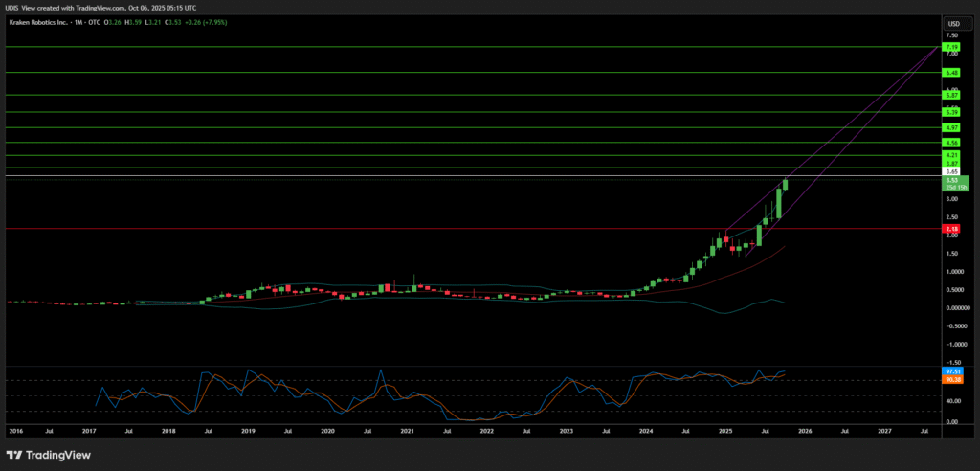Click the current price 3.53 label
Image resolution: width=980 pixels, height=471 pixels.
pos(953,179)
